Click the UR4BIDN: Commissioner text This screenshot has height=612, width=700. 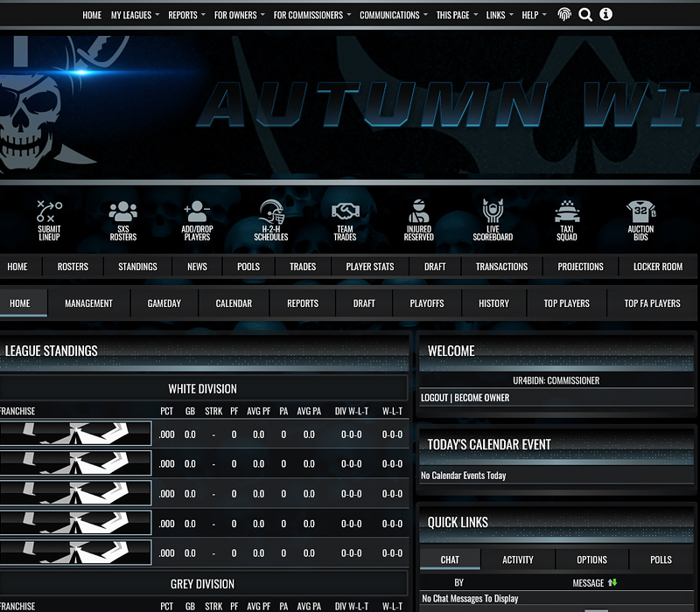click(x=556, y=380)
